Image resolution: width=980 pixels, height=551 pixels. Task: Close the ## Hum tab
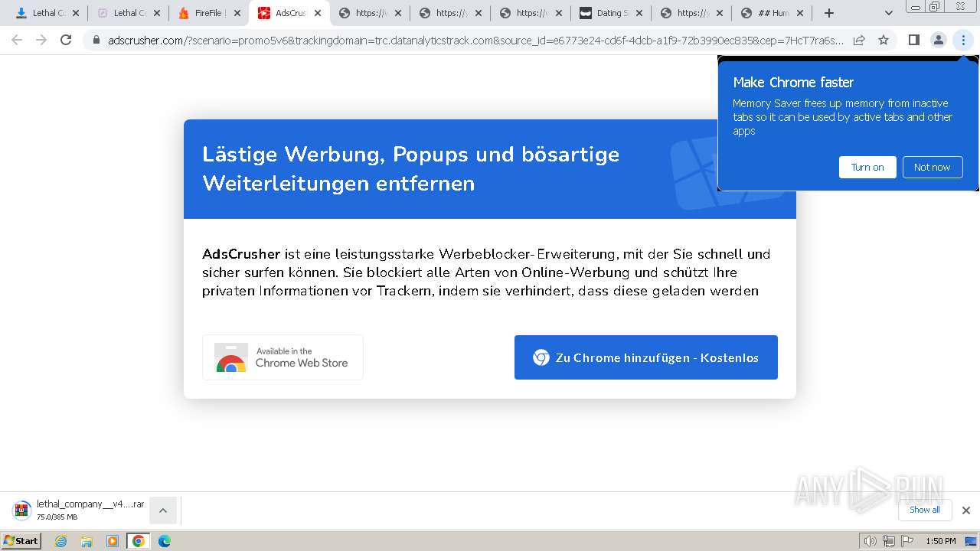pos(800,13)
